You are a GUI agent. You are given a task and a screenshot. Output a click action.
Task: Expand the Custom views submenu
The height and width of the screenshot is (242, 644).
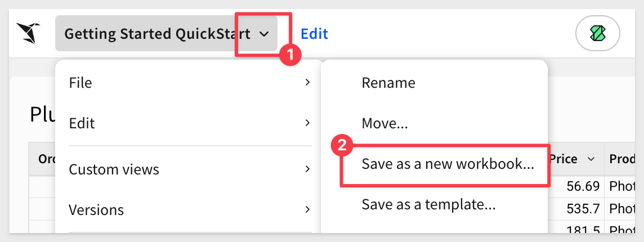189,169
